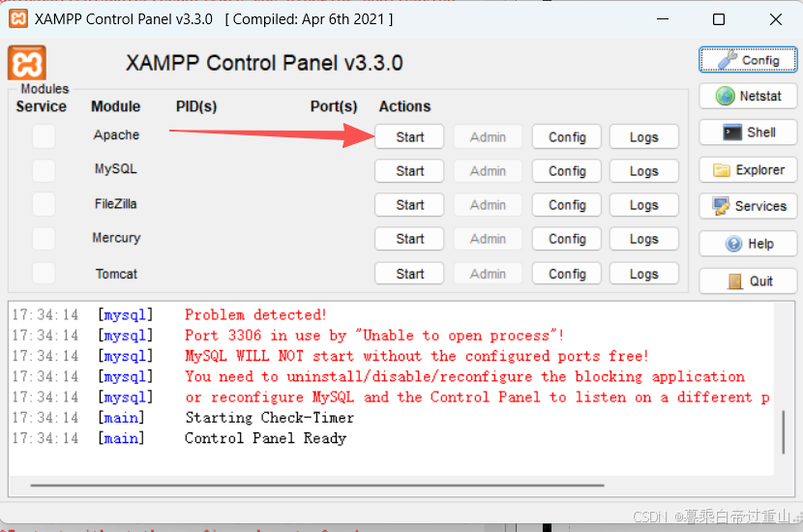Image resolution: width=803 pixels, height=532 pixels.
Task: Toggle the MySQL service checkbox
Action: [44, 170]
